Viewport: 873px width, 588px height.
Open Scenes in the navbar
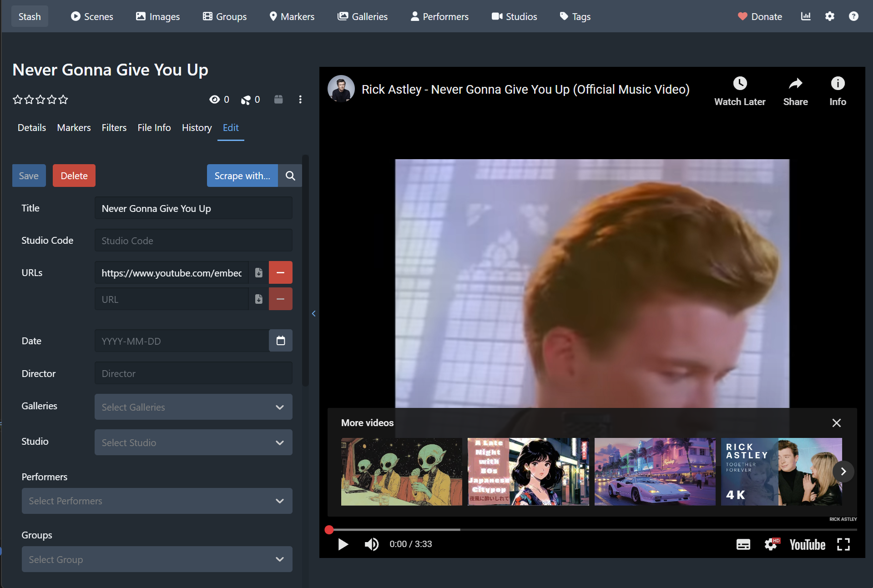pyautogui.click(x=92, y=16)
